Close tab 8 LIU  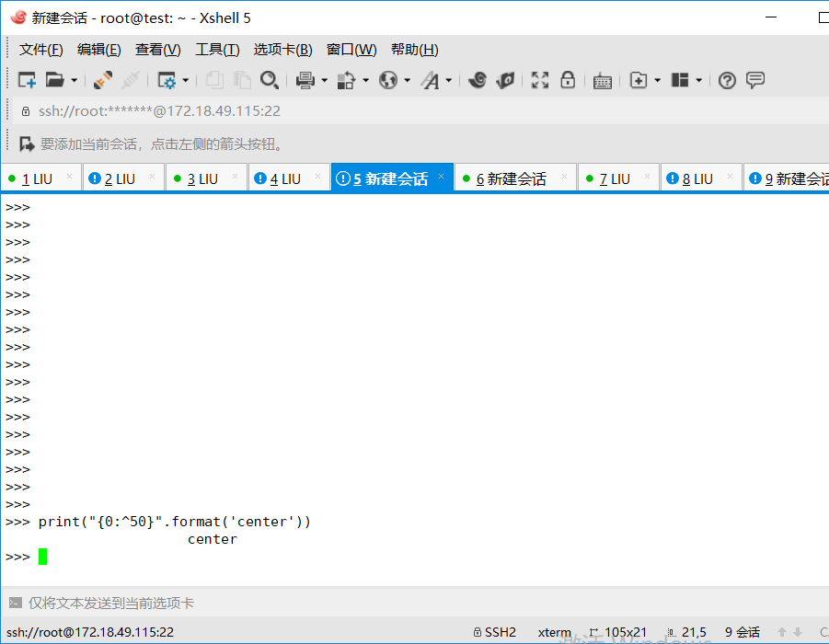point(730,176)
